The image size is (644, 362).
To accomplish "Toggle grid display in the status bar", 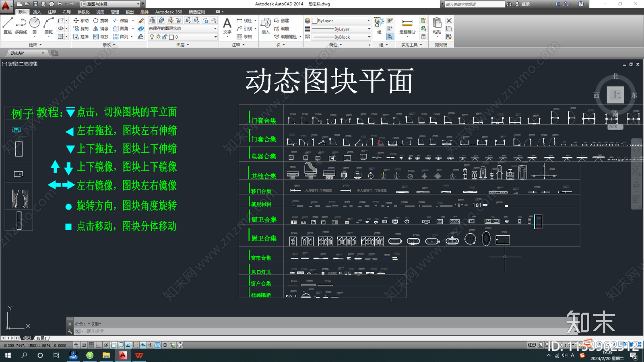I will click(91, 345).
